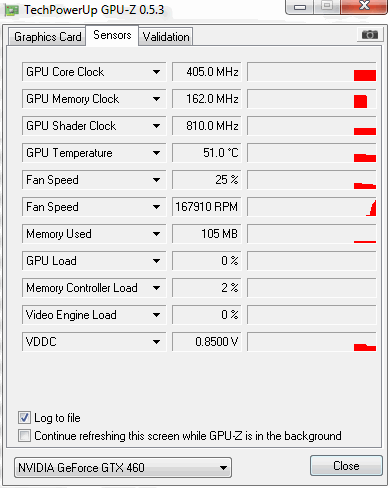
Task: Expand the GPU Temperature dropdown arrow
Action: point(156,153)
